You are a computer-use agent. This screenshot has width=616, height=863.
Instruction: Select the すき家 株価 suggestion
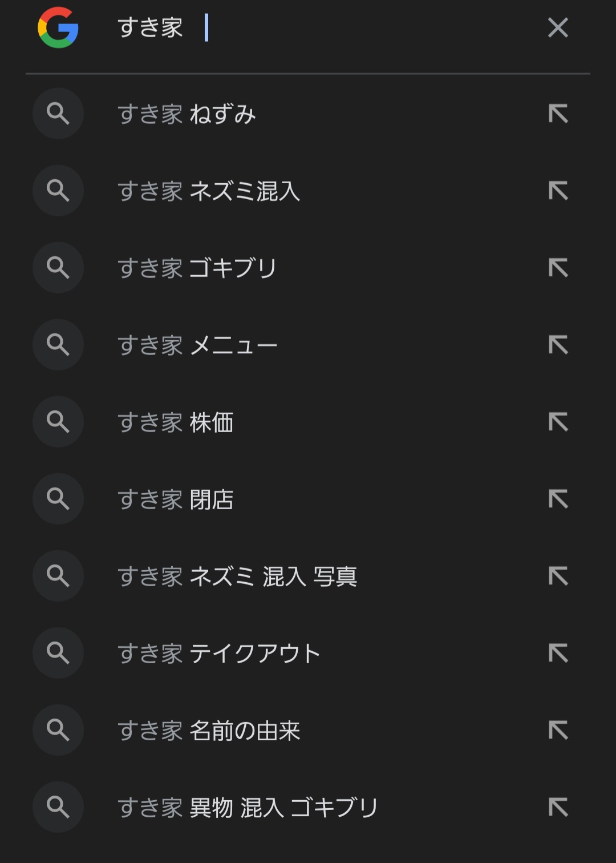[176, 422]
